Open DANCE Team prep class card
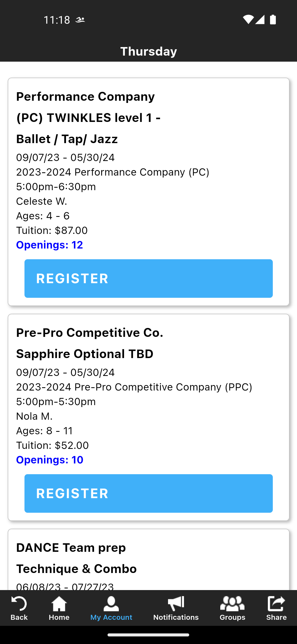Viewport: 297px width, 644px height. pyautogui.click(x=148, y=560)
